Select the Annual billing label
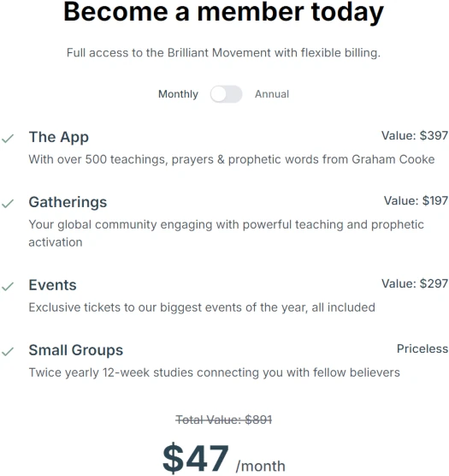 point(272,94)
